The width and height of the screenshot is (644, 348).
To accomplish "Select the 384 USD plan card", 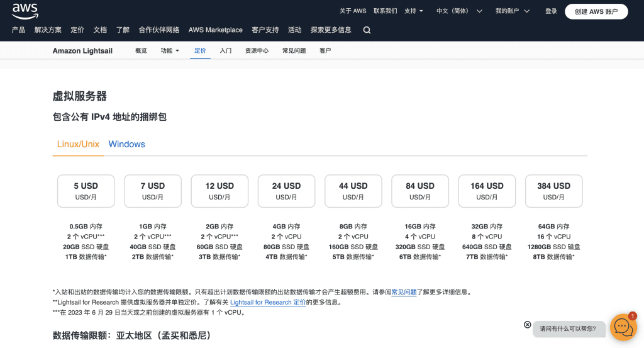I will [553, 191].
